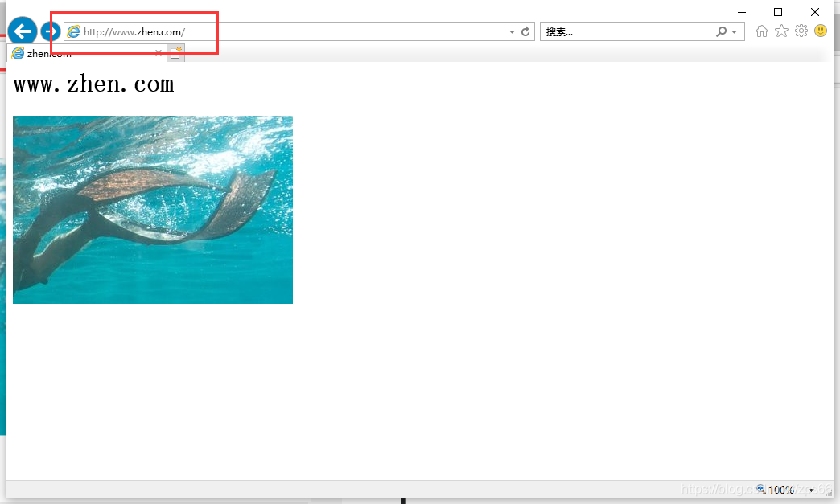The height and width of the screenshot is (504, 840).
Task: Click the IE page icon in address bar
Action: pyautogui.click(x=73, y=31)
